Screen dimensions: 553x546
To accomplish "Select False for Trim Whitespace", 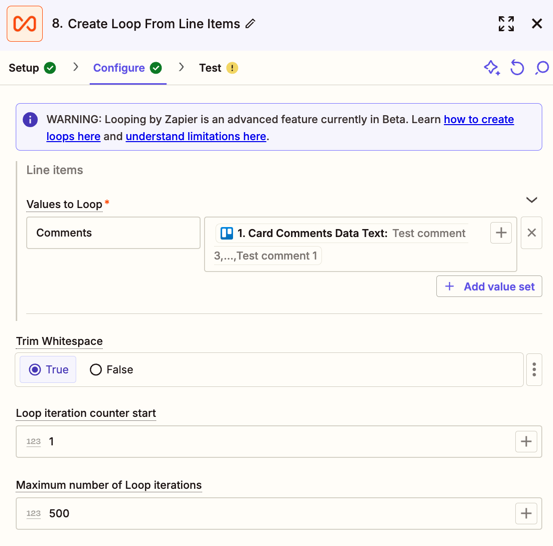I will (x=111, y=369).
